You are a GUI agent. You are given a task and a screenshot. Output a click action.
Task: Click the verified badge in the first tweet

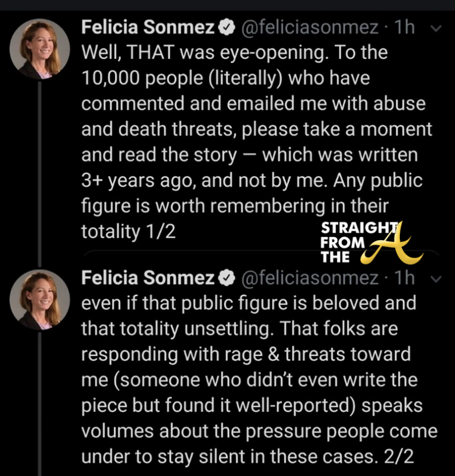[225, 28]
